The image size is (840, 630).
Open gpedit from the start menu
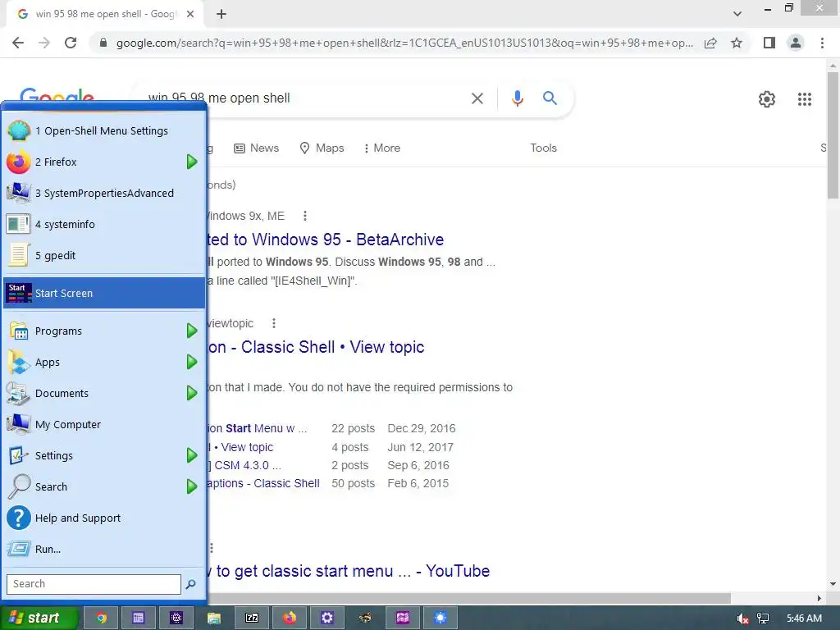(x=104, y=255)
